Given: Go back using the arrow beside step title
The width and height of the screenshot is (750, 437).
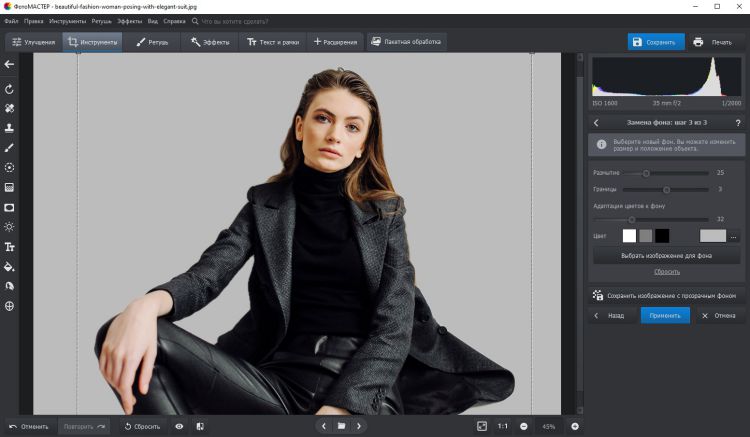Looking at the screenshot, I should tap(596, 122).
